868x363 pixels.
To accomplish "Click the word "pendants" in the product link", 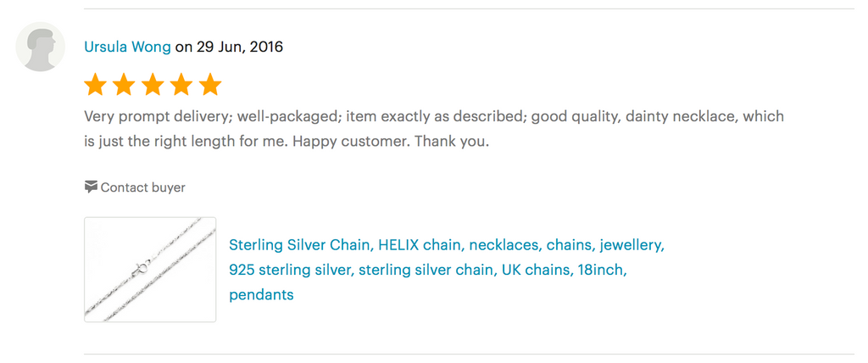I will [x=261, y=295].
